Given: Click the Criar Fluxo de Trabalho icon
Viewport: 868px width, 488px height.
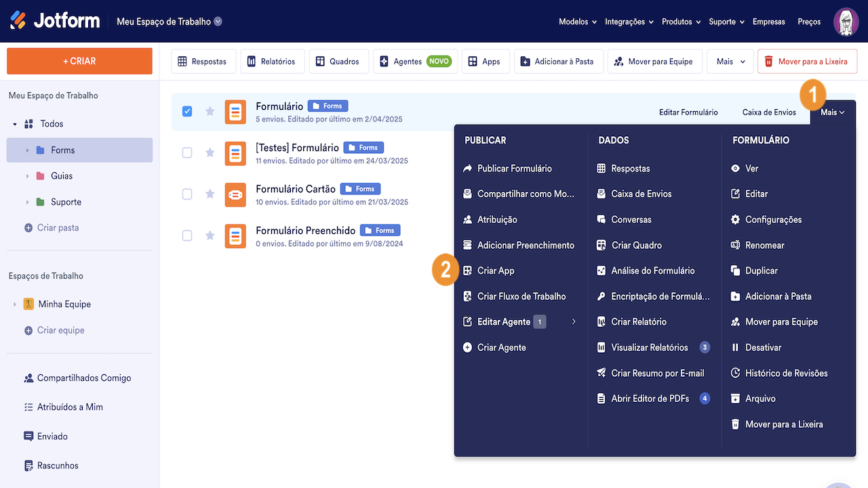Looking at the screenshot, I should (x=467, y=296).
